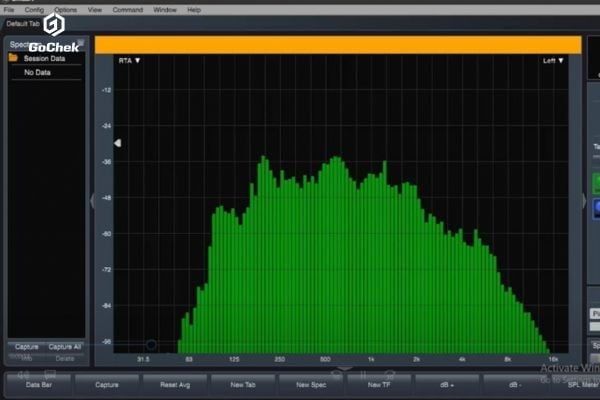Viewport: 600px width, 400px height.
Task: Click the Reset Avg button
Action: point(175,385)
